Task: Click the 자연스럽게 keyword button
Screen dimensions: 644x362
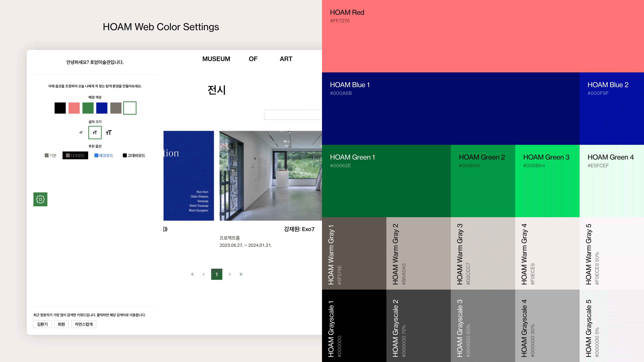Action: [84, 324]
